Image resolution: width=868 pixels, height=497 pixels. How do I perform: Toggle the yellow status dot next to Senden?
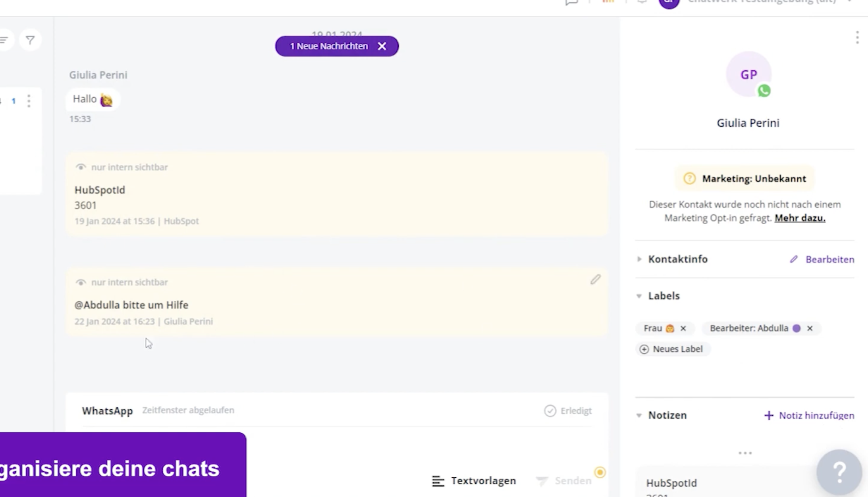tap(600, 472)
